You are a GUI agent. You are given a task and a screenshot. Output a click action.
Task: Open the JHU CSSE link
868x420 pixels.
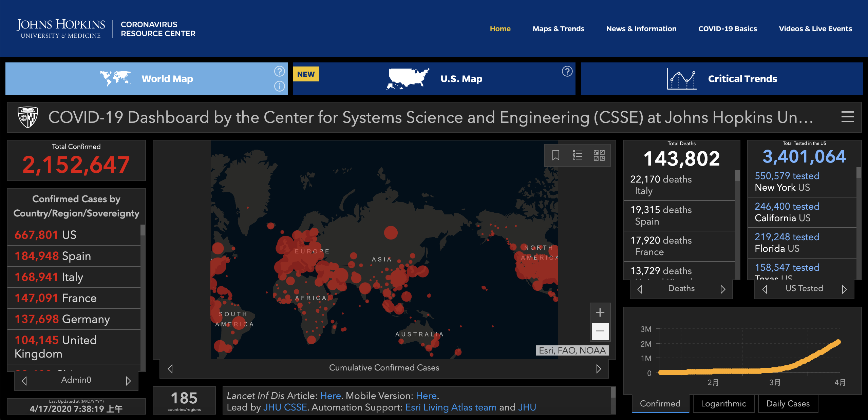(x=285, y=407)
